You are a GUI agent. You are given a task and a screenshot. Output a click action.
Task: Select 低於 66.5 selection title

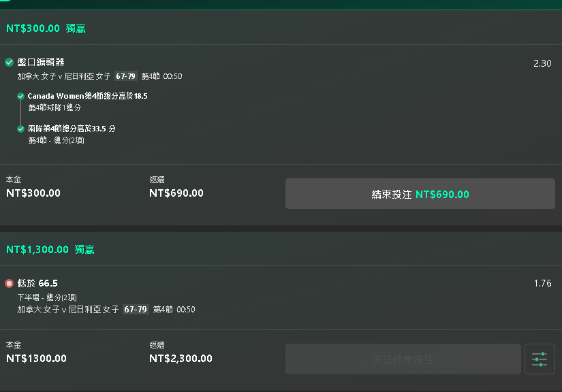pos(37,283)
